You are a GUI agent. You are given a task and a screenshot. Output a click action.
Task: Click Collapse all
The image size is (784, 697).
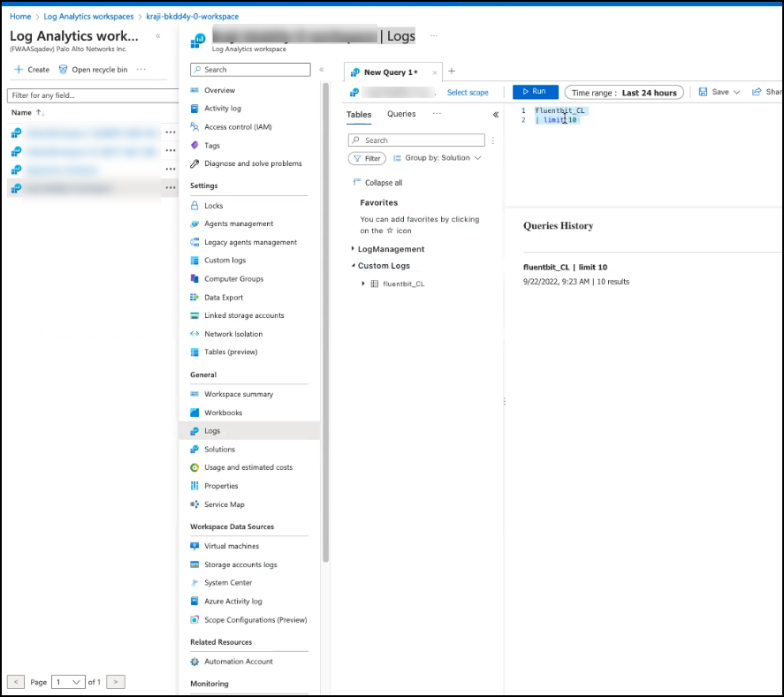point(377,183)
